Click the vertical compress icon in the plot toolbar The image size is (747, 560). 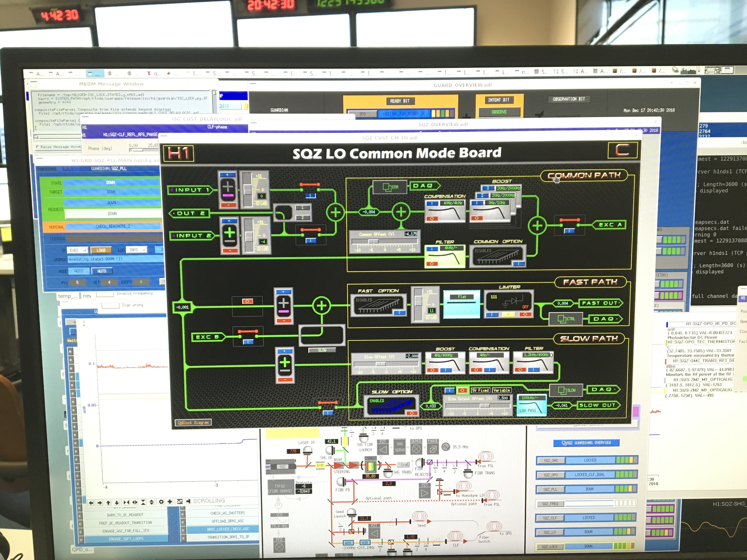coord(143,502)
